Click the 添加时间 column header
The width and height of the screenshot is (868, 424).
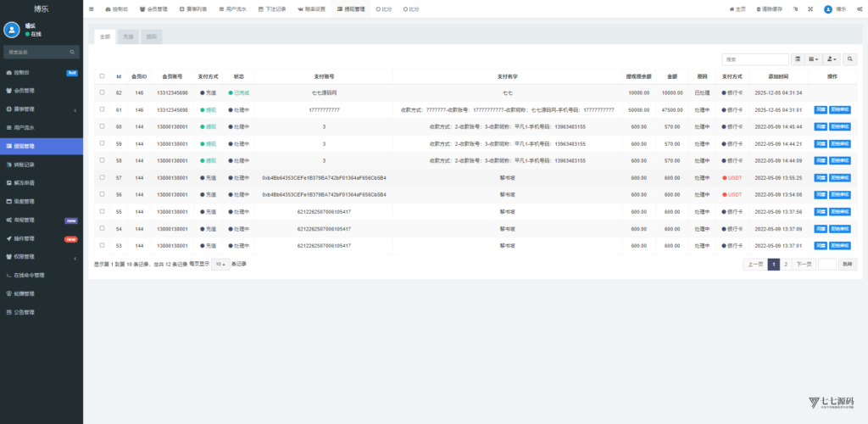pos(778,76)
